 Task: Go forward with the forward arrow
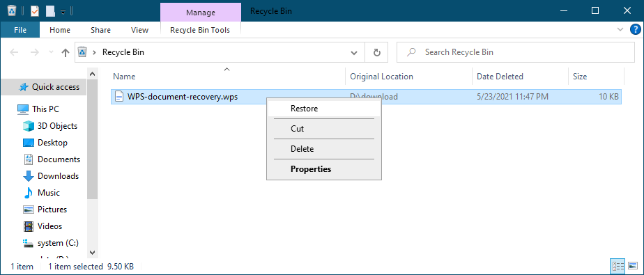point(35,52)
